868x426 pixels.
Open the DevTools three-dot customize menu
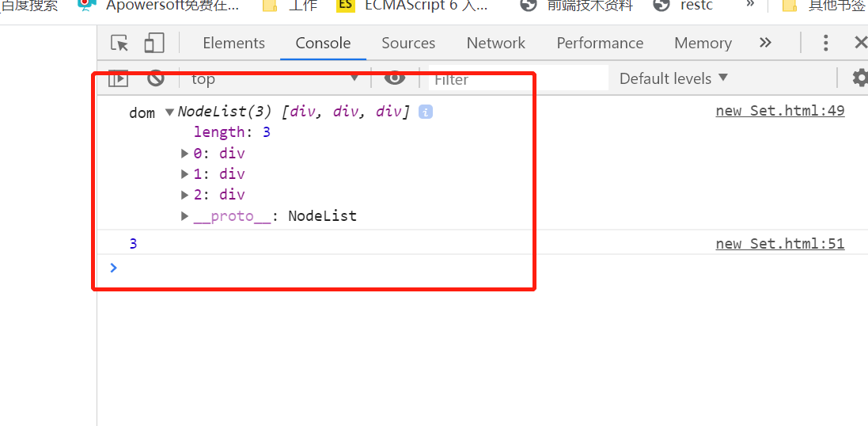click(825, 44)
